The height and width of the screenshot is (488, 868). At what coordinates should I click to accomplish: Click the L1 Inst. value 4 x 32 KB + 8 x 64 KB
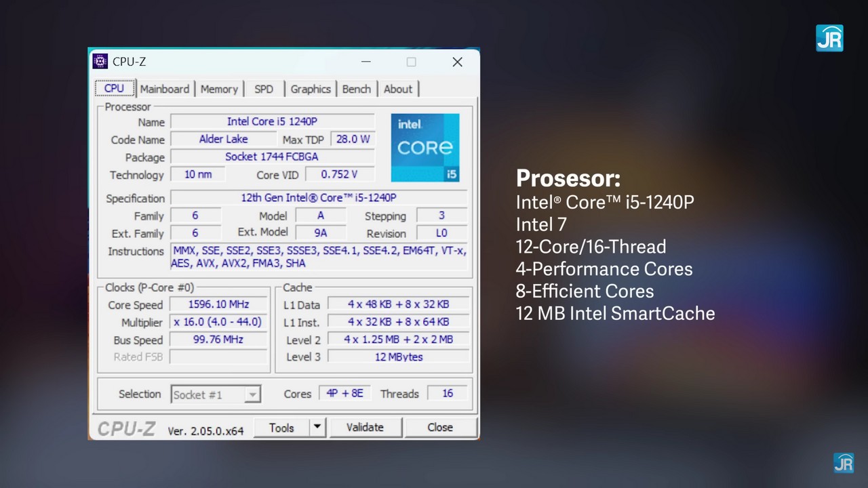tap(399, 322)
